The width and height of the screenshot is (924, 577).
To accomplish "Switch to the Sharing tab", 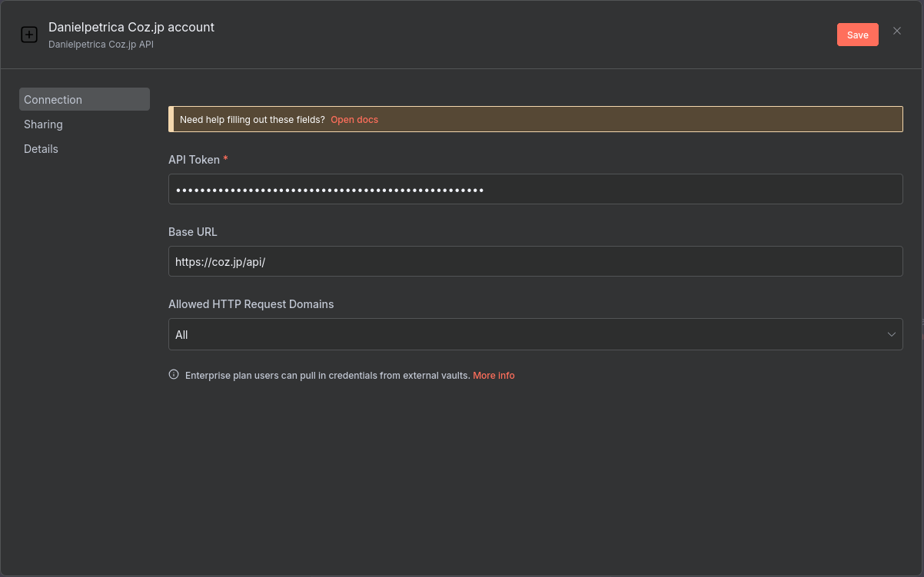I will [43, 124].
